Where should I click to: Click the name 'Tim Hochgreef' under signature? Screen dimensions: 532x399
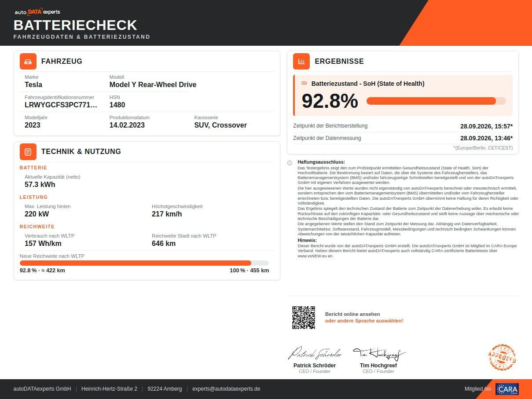378,366
